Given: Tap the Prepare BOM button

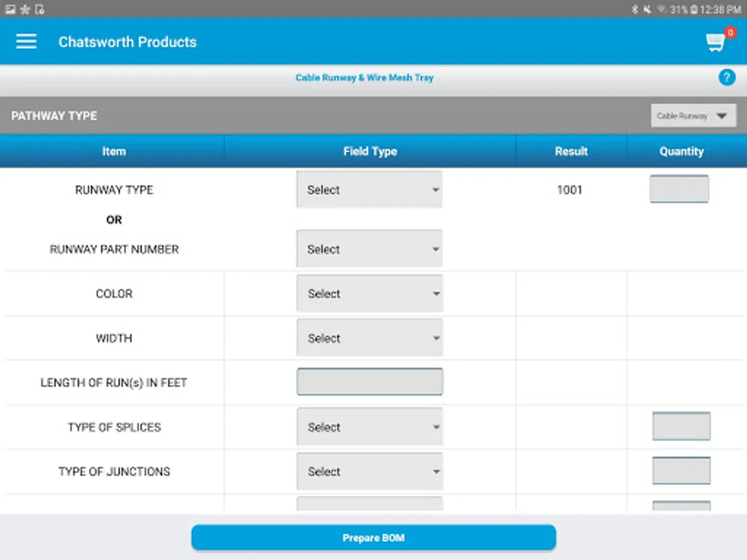Looking at the screenshot, I should click(374, 538).
